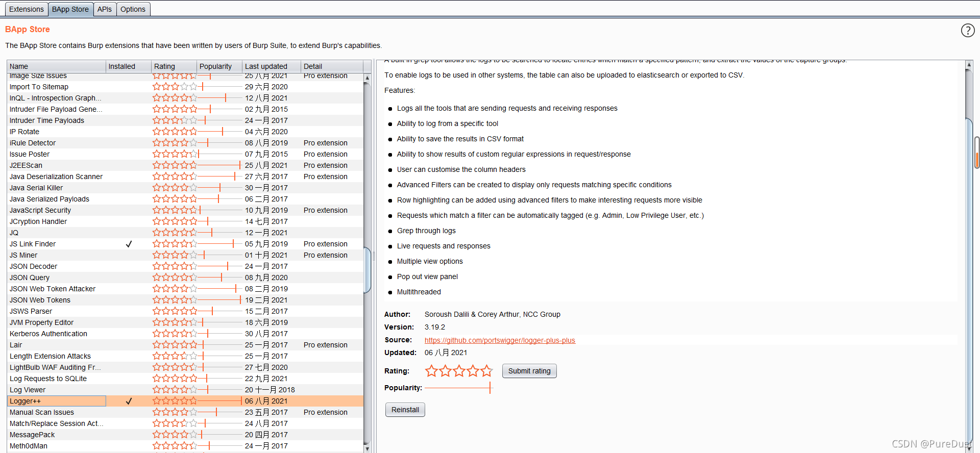Select Intruder Time Payloads row
Viewport: 980px width, 453px height.
tap(186, 120)
